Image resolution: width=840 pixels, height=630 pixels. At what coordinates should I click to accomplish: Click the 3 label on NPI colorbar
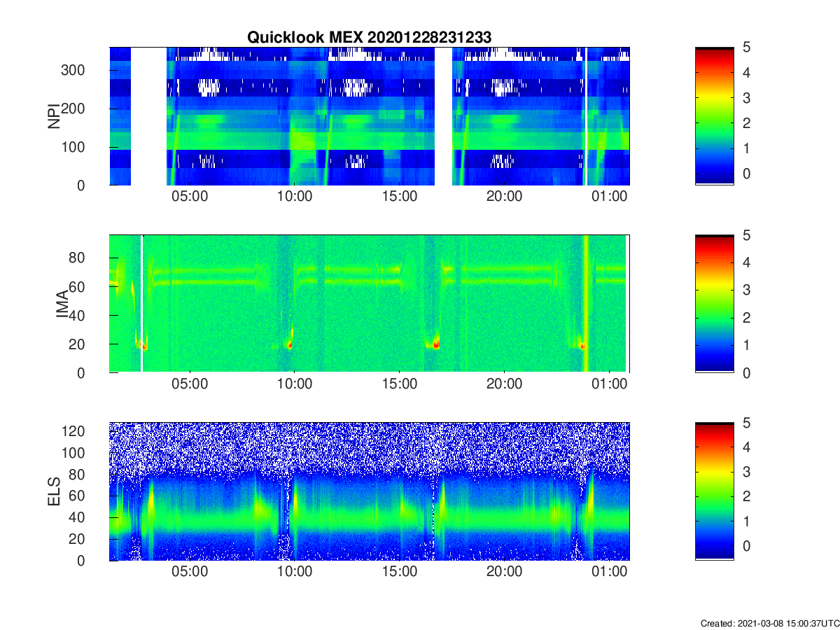coord(746,97)
